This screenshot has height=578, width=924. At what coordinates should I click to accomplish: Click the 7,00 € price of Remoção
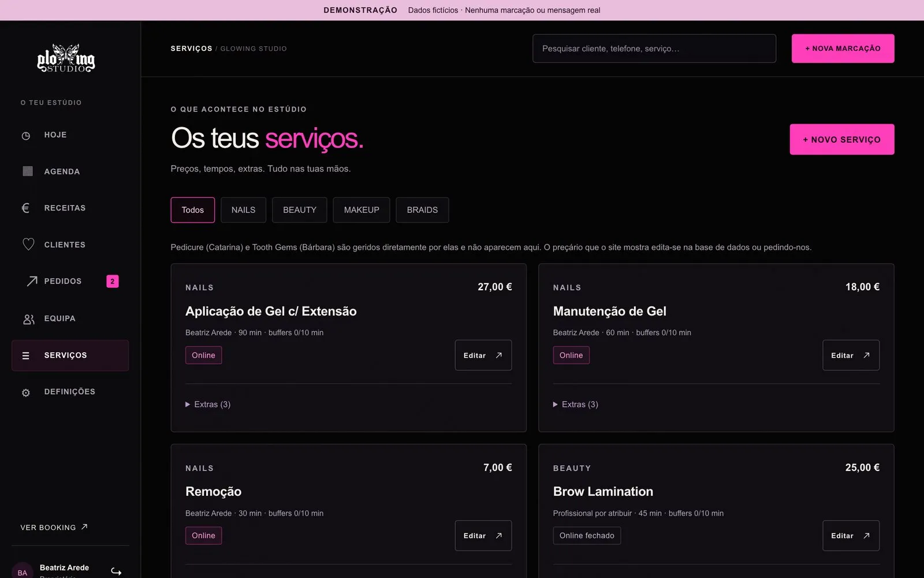point(498,468)
